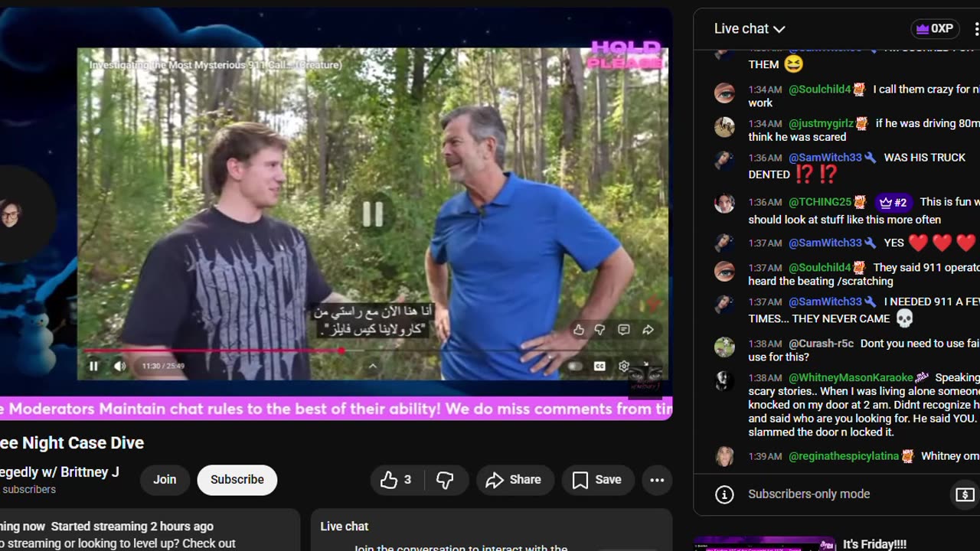This screenshot has height=551, width=980.
Task: Click the skull emoji in THEY NEVER CAME message
Action: pos(904,318)
